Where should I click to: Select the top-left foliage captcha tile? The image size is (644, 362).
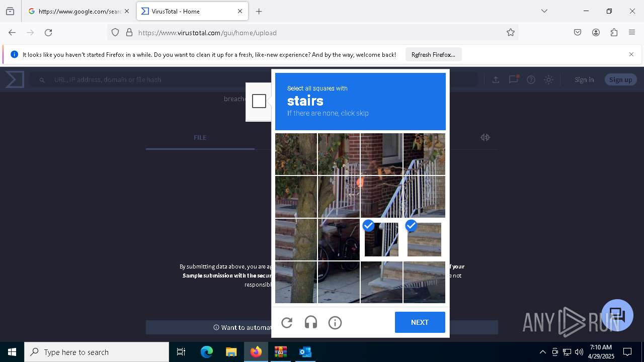pyautogui.click(x=296, y=154)
